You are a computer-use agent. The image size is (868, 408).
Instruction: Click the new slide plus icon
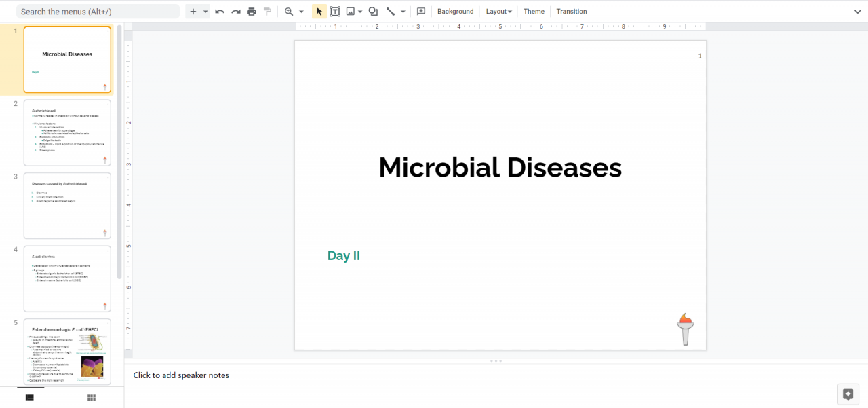[x=193, y=12]
